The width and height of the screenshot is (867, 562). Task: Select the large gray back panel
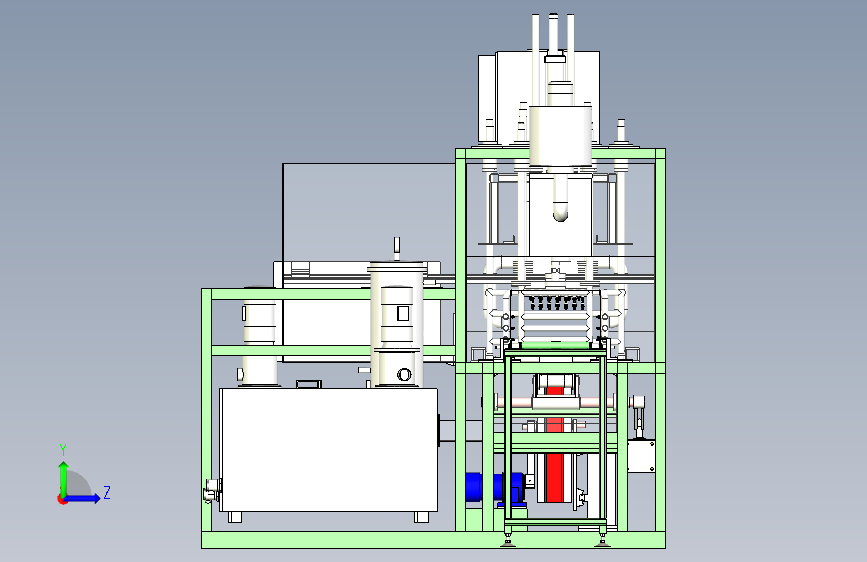pyautogui.click(x=368, y=210)
